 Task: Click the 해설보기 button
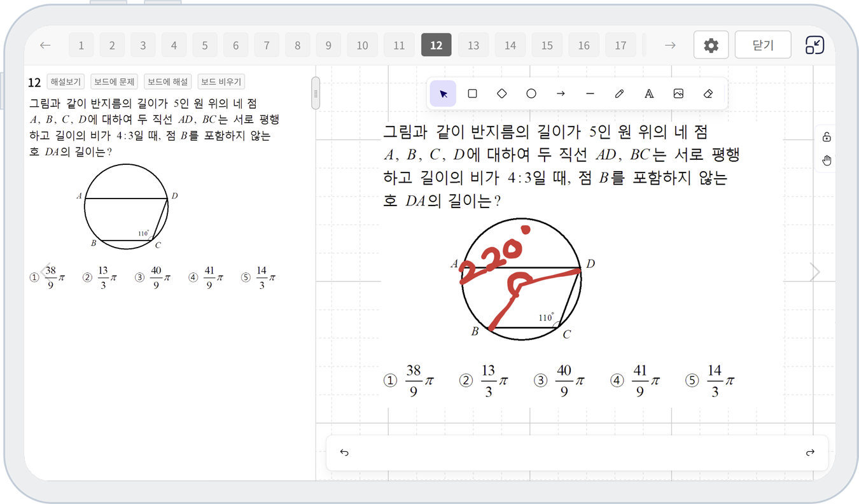tap(66, 82)
